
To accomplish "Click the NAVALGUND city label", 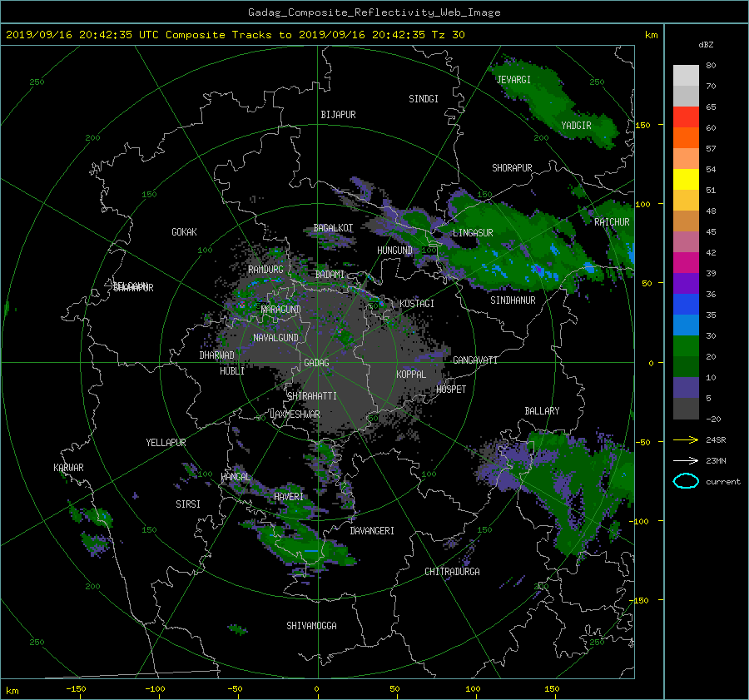I will click(275, 338).
